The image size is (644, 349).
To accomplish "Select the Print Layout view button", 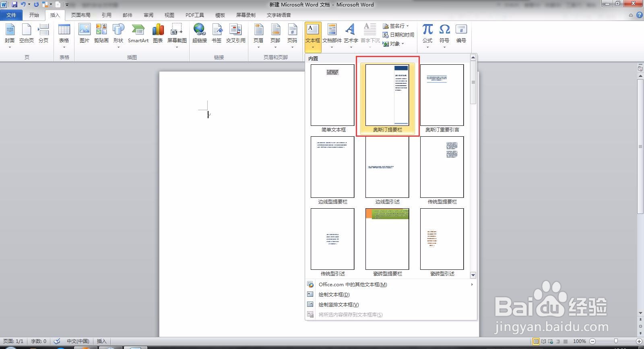I will [x=536, y=341].
